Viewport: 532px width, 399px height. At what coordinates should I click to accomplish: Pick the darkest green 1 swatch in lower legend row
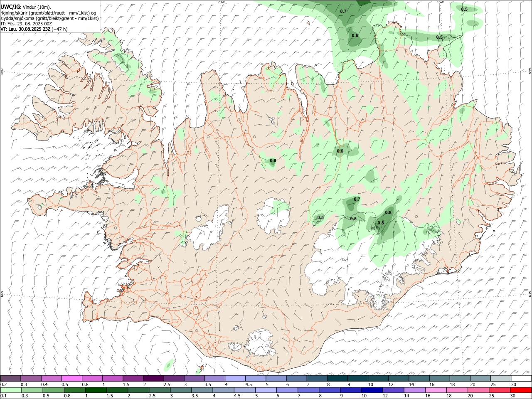[95, 390]
